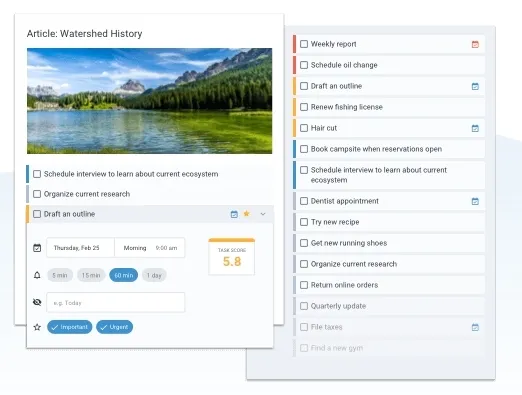Screen dimensions: 522x395
Task: Check the Quarterly update checkbox
Action: coord(304,306)
